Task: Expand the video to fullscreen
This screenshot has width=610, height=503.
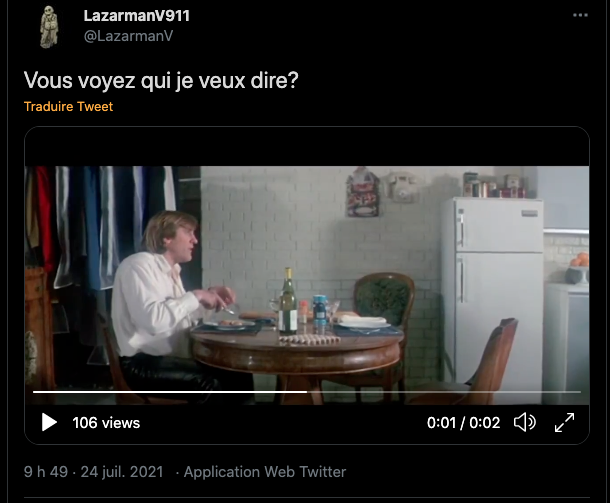Action: (564, 422)
